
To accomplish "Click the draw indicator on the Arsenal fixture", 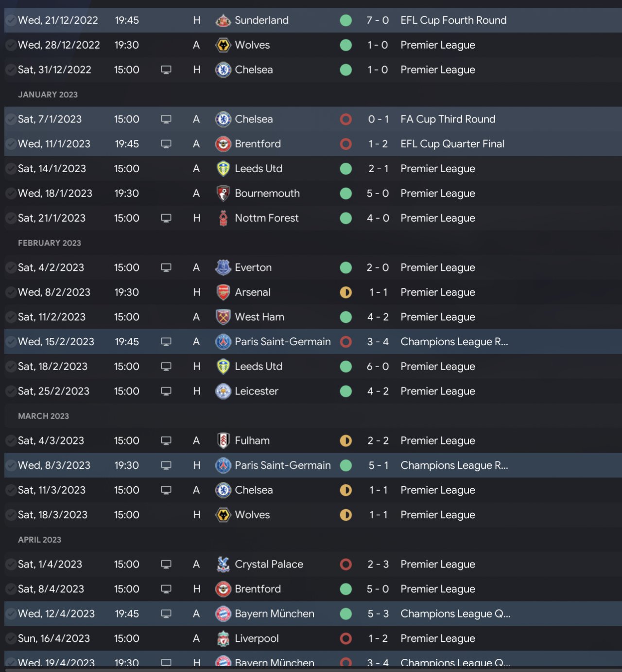I will (346, 292).
